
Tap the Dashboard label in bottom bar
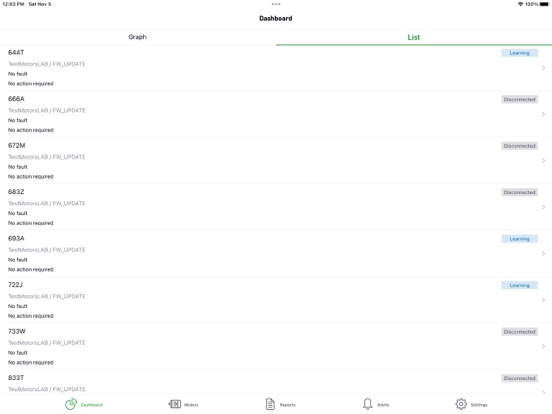tap(92, 405)
